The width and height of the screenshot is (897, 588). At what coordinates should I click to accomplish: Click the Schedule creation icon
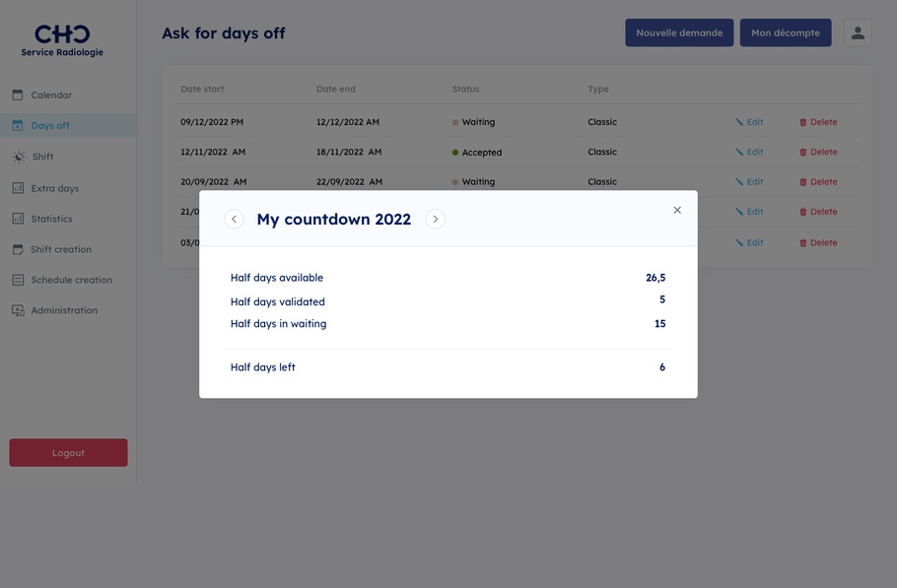(18, 280)
